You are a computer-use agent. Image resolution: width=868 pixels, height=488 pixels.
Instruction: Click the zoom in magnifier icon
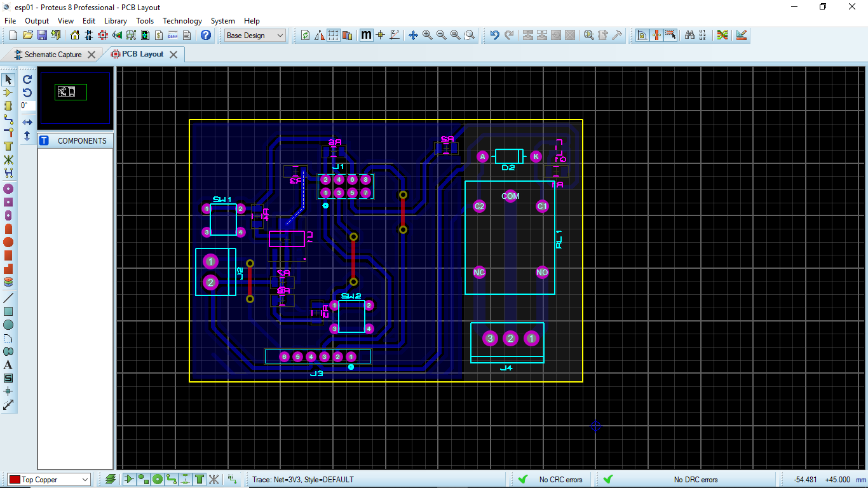pyautogui.click(x=427, y=35)
